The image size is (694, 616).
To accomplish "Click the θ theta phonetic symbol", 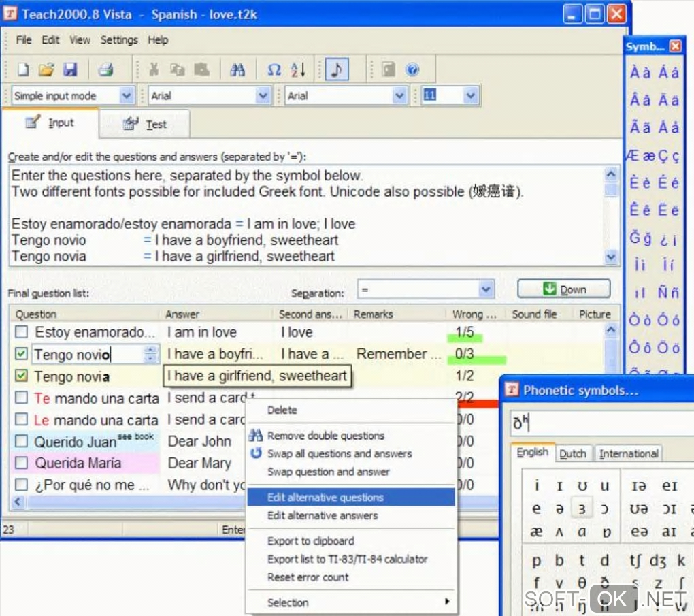I will (582, 583).
